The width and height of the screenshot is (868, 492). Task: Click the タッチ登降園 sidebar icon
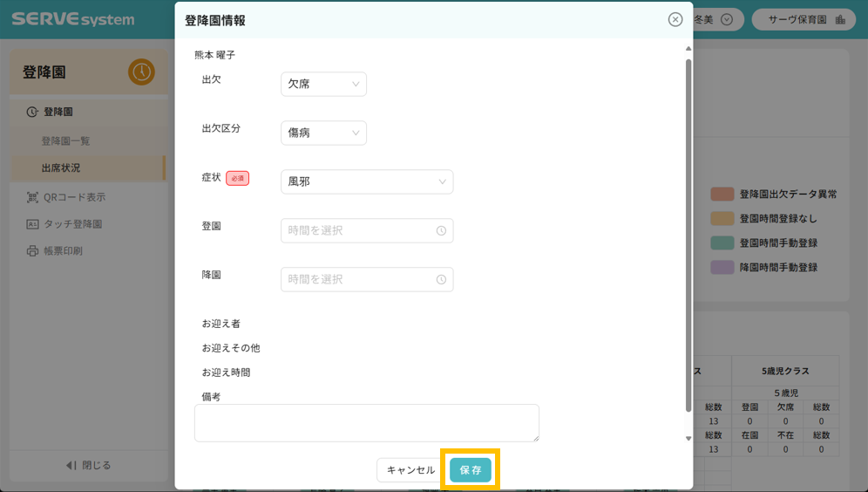point(32,224)
